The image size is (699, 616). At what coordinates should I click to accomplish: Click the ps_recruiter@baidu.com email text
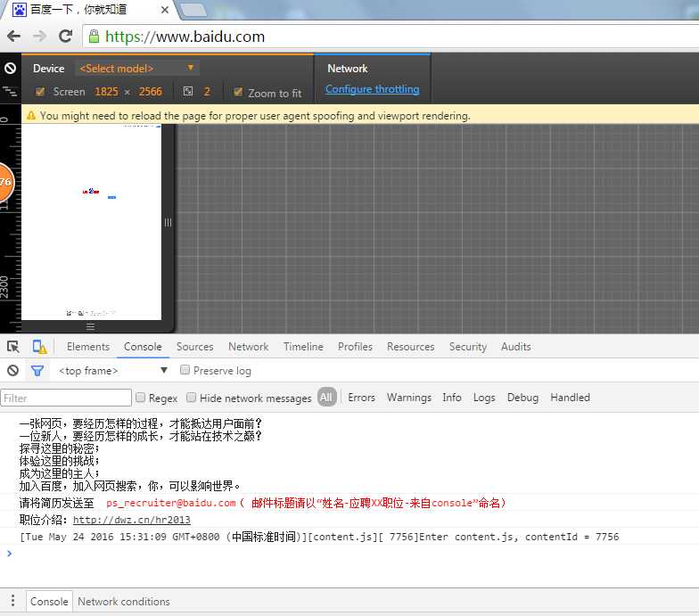coord(171,503)
